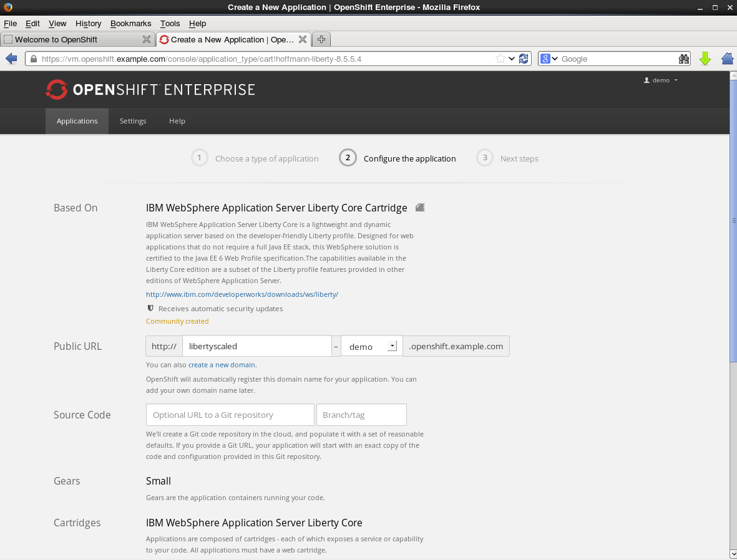Image resolution: width=737 pixels, height=560 pixels.
Task: Go back to step 1 Choose a type of application
Action: [x=255, y=158]
